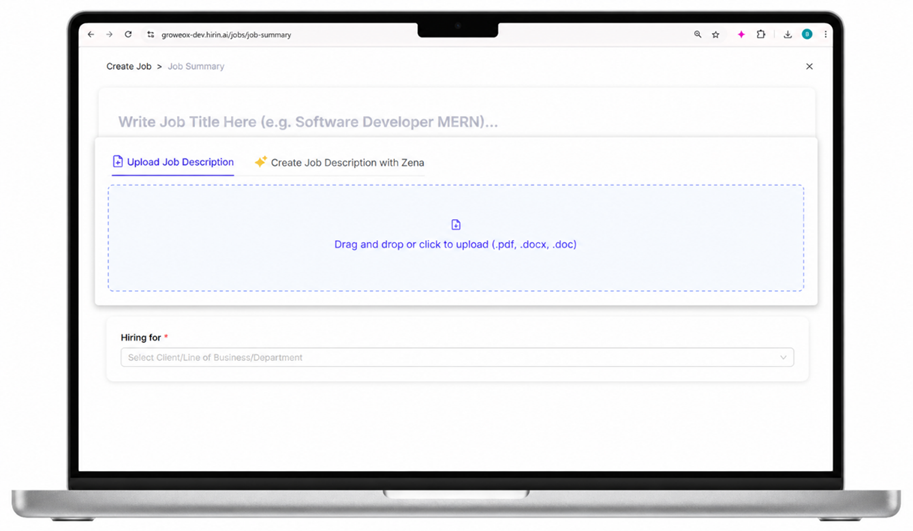This screenshot has width=913, height=531.
Task: Switch to Create Job Description with Zena tab
Action: pyautogui.click(x=339, y=162)
